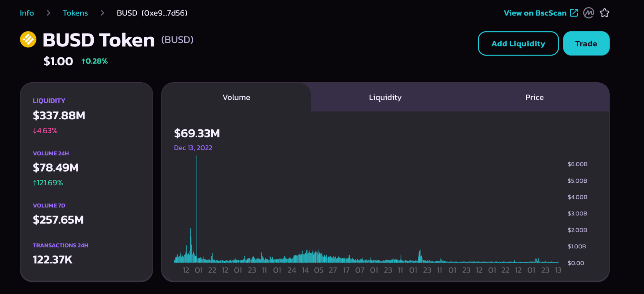Click the star icon to favorite BUSD

tap(604, 13)
